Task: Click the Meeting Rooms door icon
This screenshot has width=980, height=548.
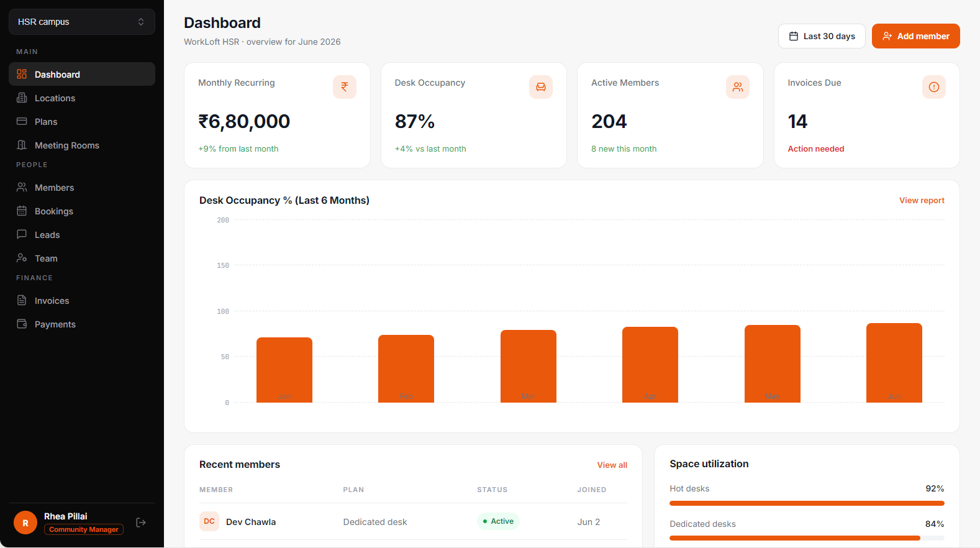Action: click(x=22, y=145)
